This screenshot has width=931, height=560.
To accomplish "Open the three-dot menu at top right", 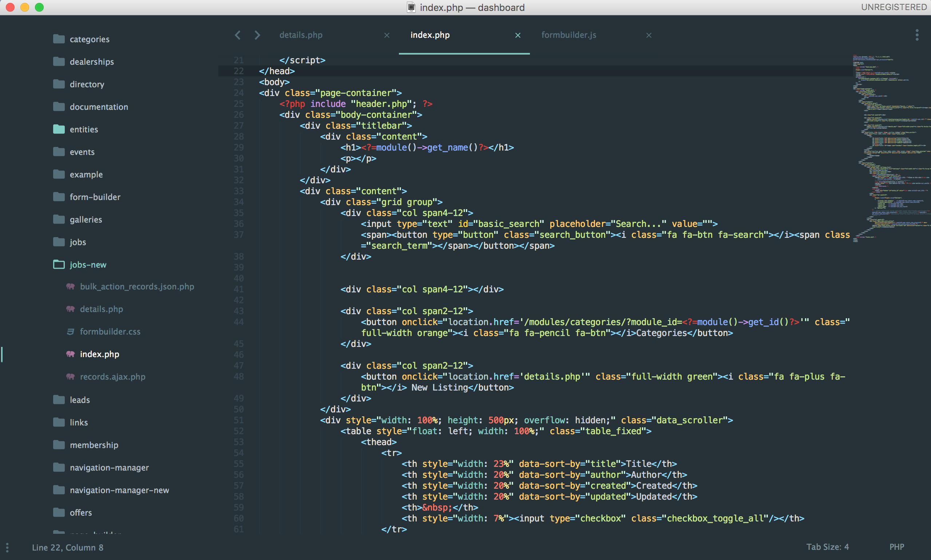I will [x=916, y=35].
